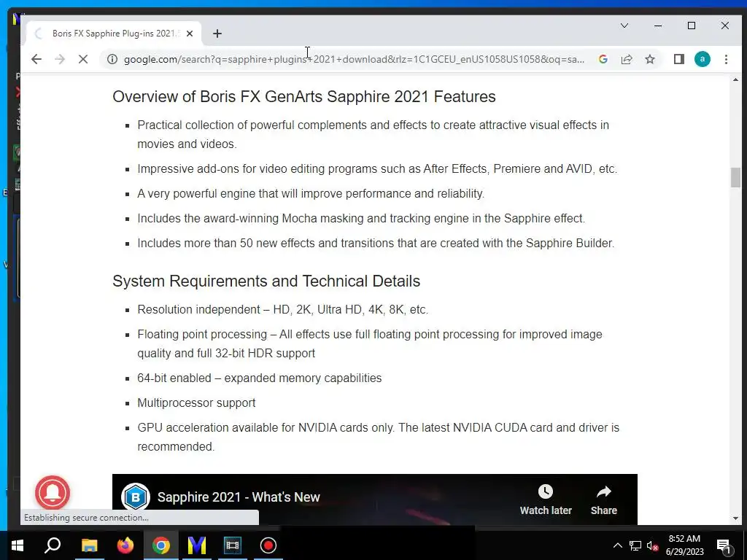The width and height of the screenshot is (747, 560).
Task: Open the yellow M app in taskbar
Action: coord(197,545)
